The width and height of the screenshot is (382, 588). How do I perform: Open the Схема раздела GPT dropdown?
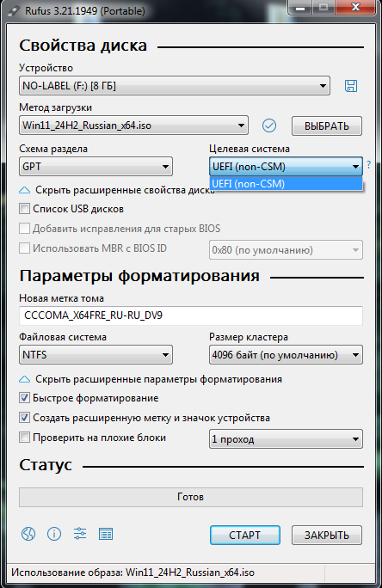tap(95, 167)
